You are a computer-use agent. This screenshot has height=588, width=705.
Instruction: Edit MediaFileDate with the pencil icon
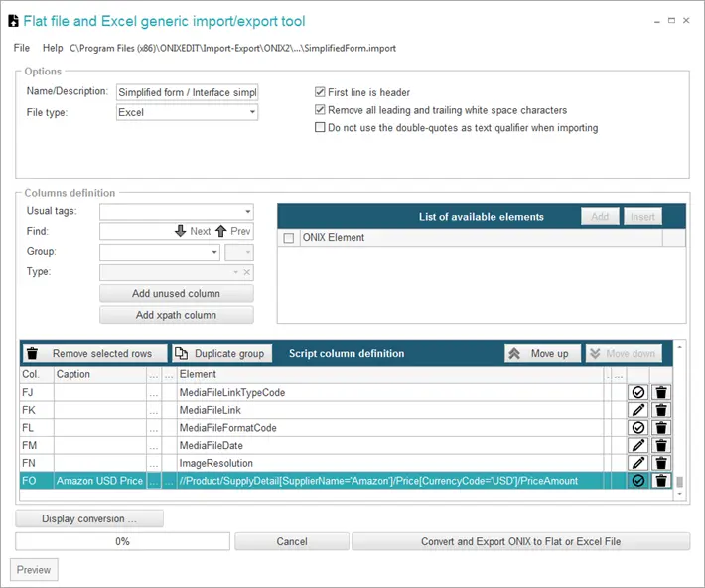[638, 445]
